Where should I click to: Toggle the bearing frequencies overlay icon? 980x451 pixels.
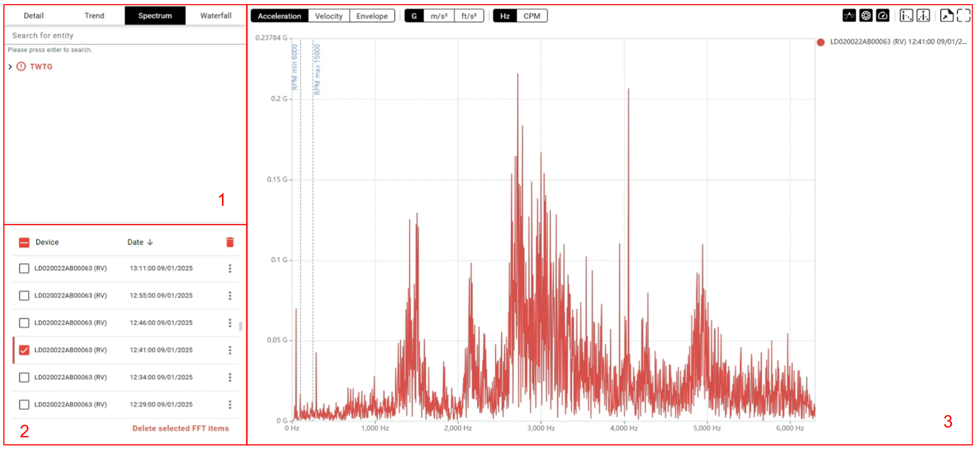(x=865, y=16)
